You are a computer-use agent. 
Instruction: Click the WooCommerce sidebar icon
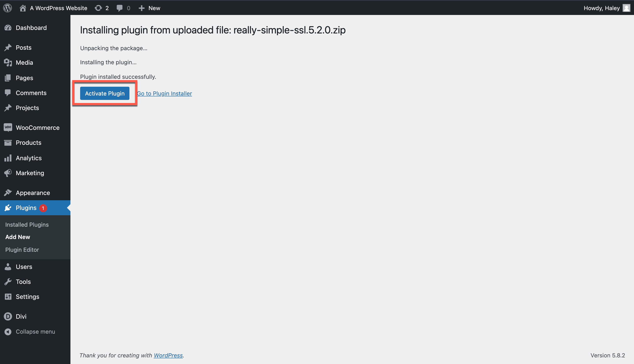[8, 127]
